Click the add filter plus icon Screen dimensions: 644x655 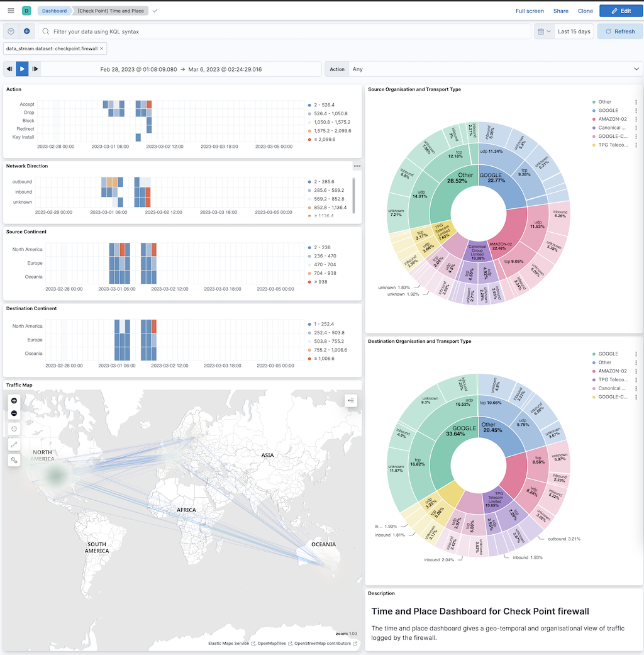[26, 31]
